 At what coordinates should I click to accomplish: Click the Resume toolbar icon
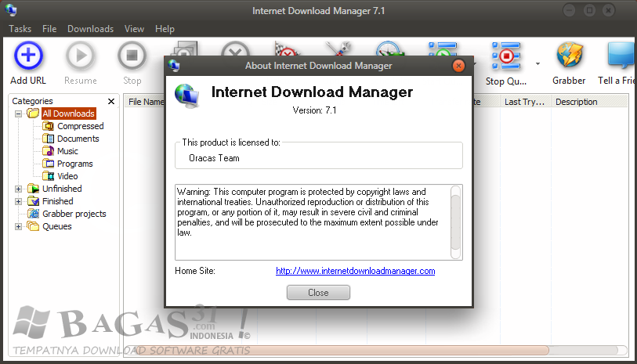[x=81, y=56]
